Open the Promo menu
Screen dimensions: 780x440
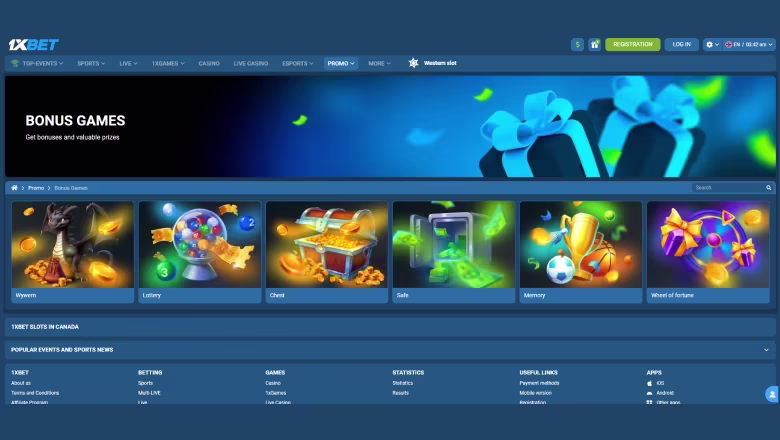[341, 64]
